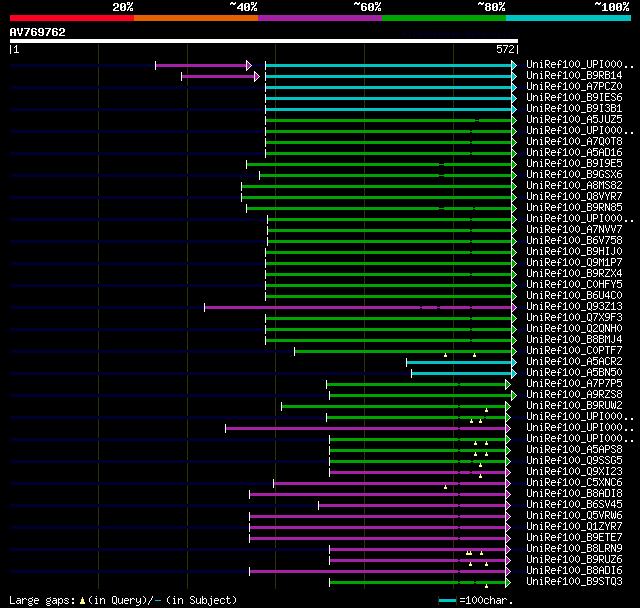640x608 pixels.
Task: Select the UniRef100_B9RUW2 label
Action: (x=574, y=406)
